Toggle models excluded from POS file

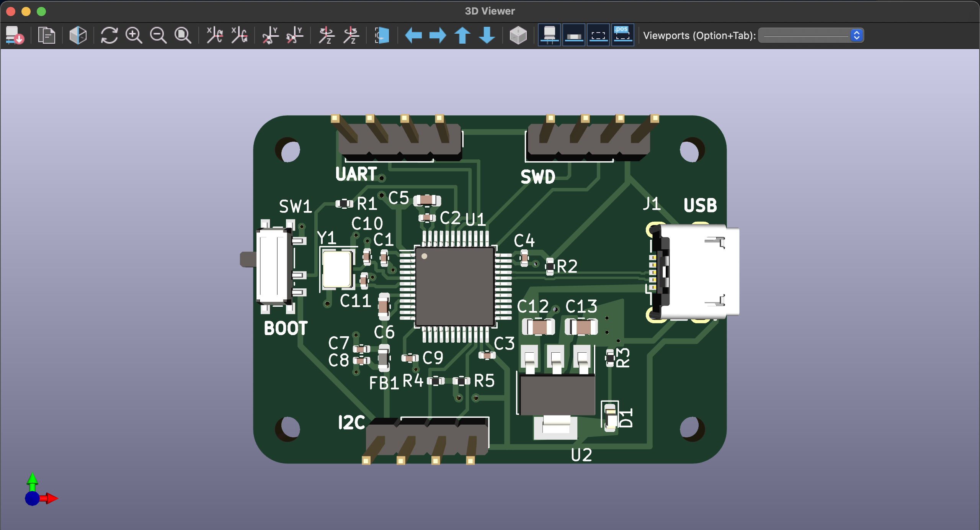[622, 35]
